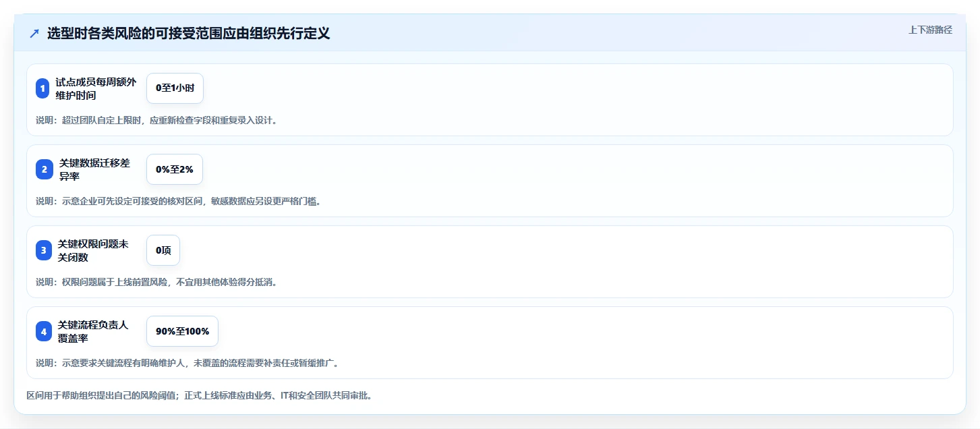The height and width of the screenshot is (429, 980).
Task: Click note starting 说明：示意要求关键流程
Action: [x=187, y=363]
